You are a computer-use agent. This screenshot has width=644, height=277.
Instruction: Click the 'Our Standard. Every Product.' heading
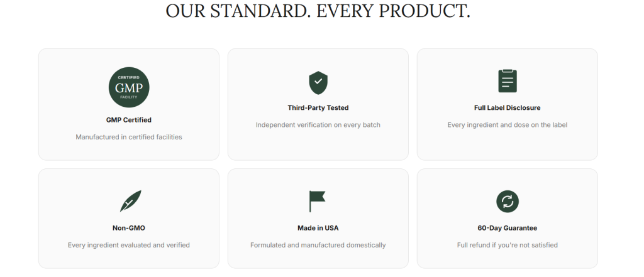[318, 11]
